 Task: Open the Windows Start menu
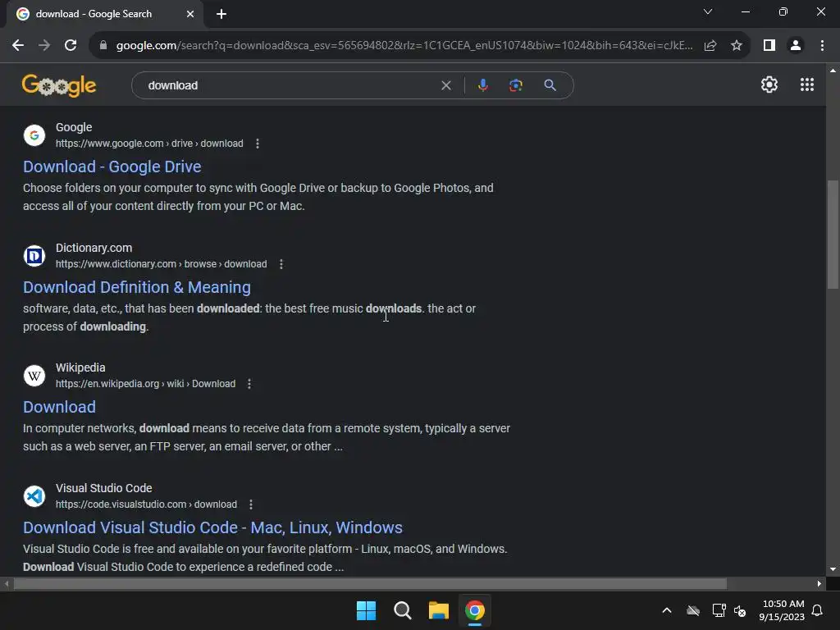(367, 610)
